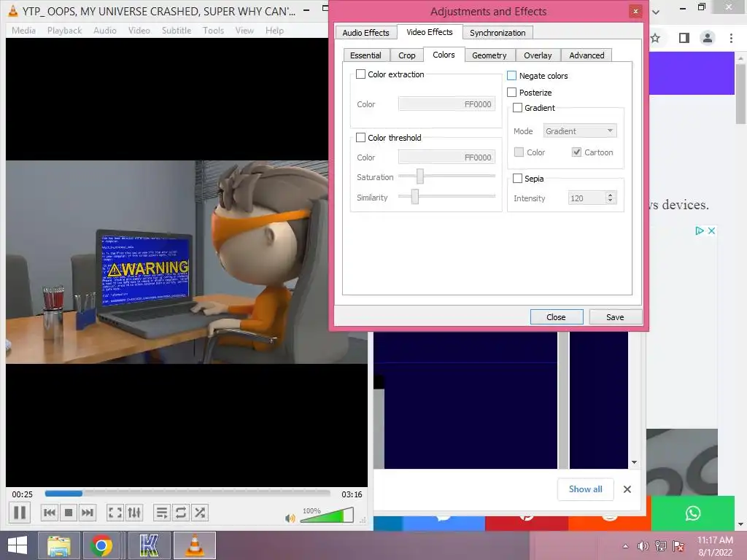Image resolution: width=747 pixels, height=560 pixels.
Task: Save the video effects settings
Action: (x=615, y=317)
